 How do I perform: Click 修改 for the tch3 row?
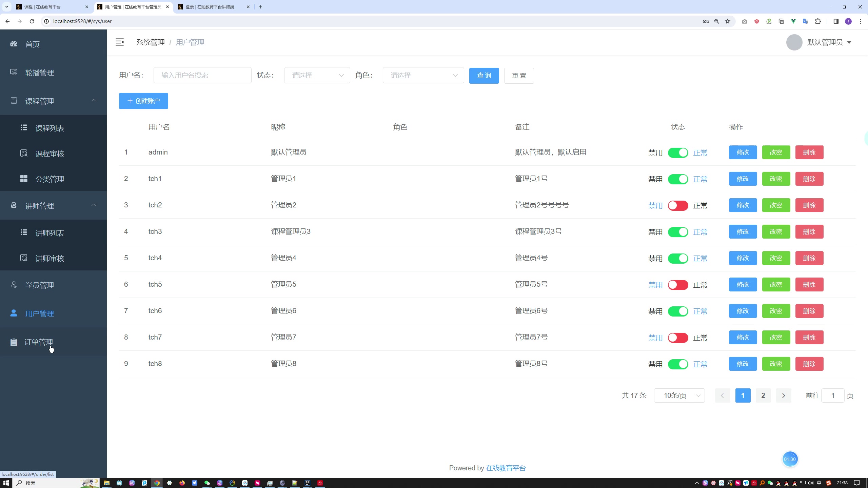point(743,232)
